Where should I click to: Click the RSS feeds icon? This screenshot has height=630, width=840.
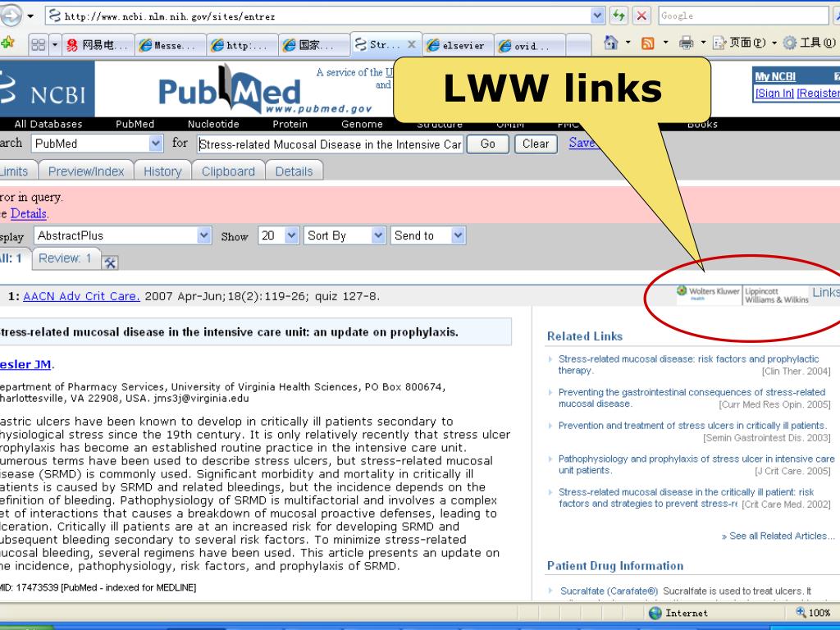[648, 43]
